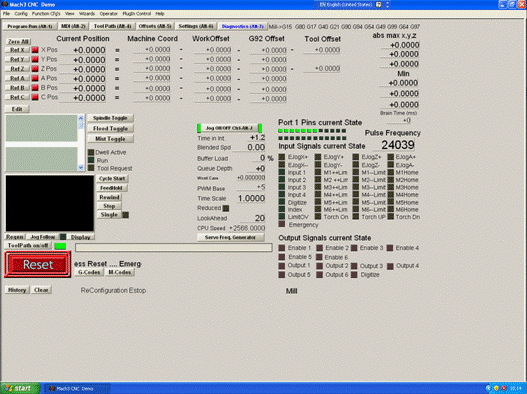Click the Zero All button

click(x=18, y=41)
